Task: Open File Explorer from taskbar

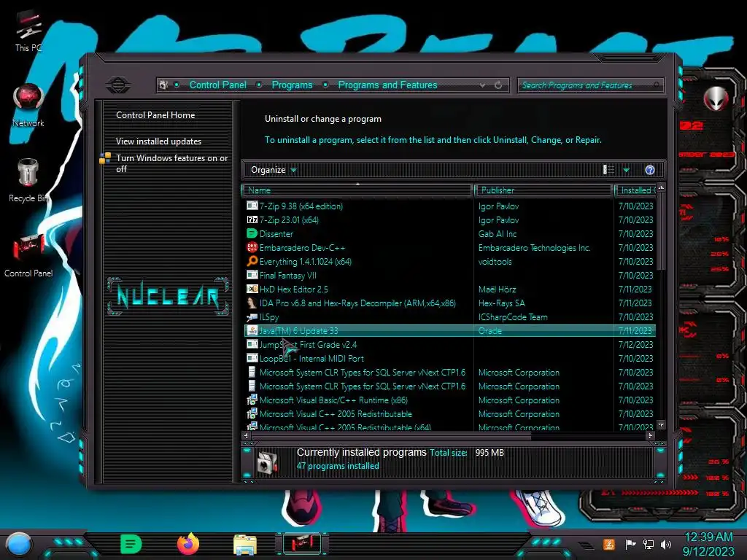Action: coord(245,545)
